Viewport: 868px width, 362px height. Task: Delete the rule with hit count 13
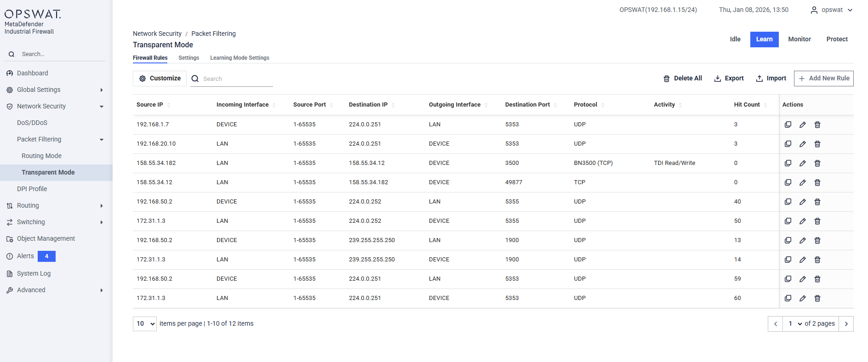coord(817,240)
